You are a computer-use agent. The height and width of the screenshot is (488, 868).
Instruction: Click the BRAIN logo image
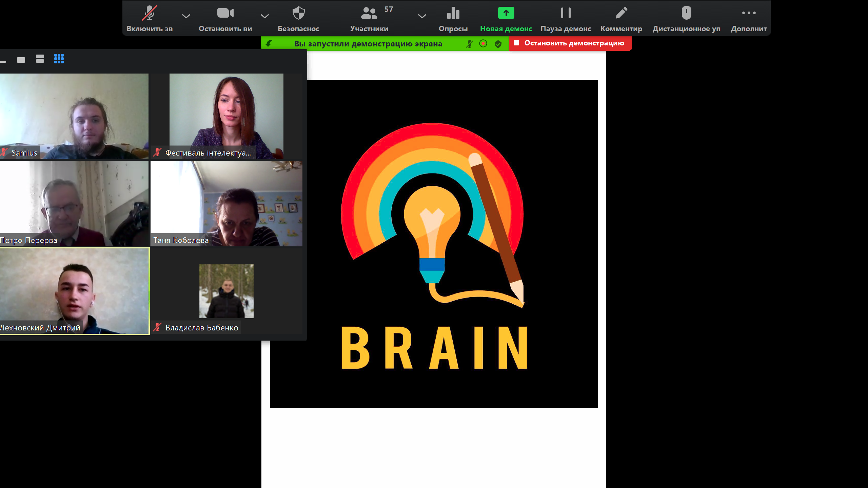click(434, 244)
